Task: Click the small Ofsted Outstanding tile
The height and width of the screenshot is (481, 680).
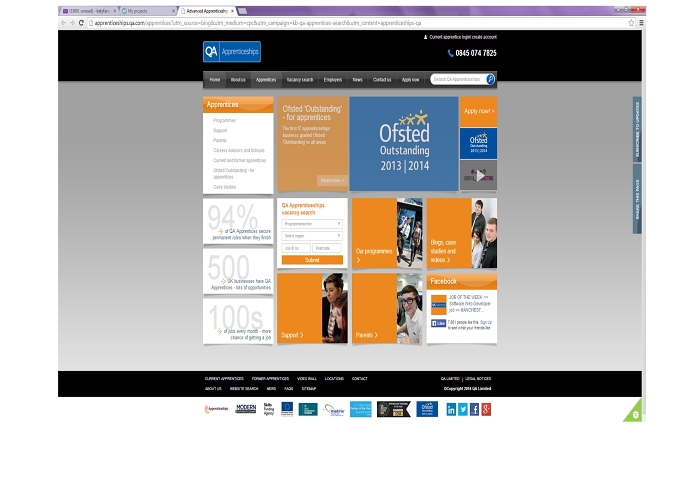Action: pyautogui.click(x=478, y=144)
